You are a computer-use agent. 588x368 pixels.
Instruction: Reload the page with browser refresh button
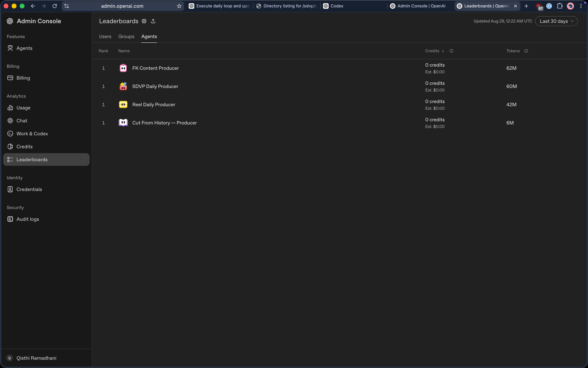point(55,6)
